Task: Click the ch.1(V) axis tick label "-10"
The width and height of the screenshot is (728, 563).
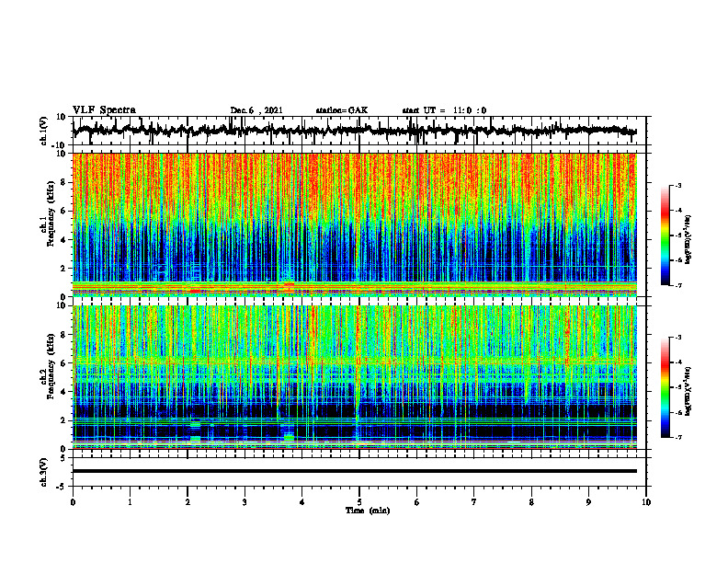Action: pyautogui.click(x=60, y=145)
